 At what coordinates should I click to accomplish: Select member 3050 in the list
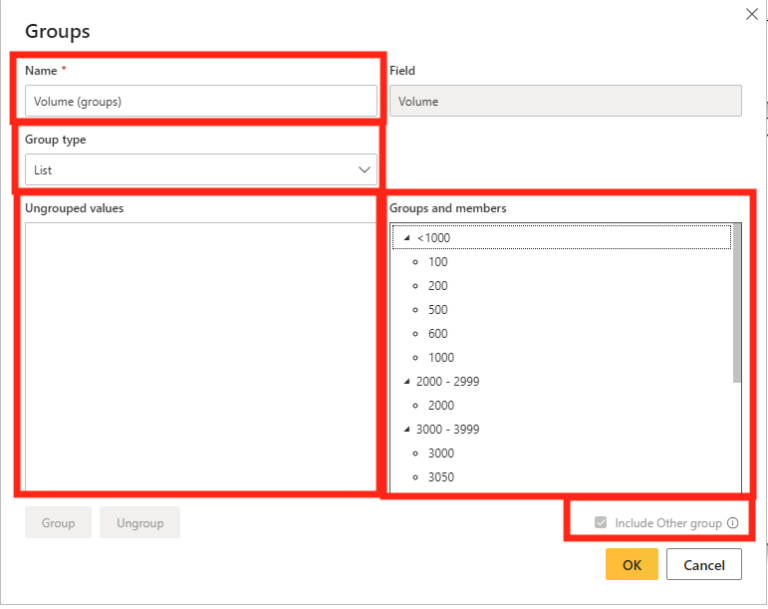click(441, 477)
